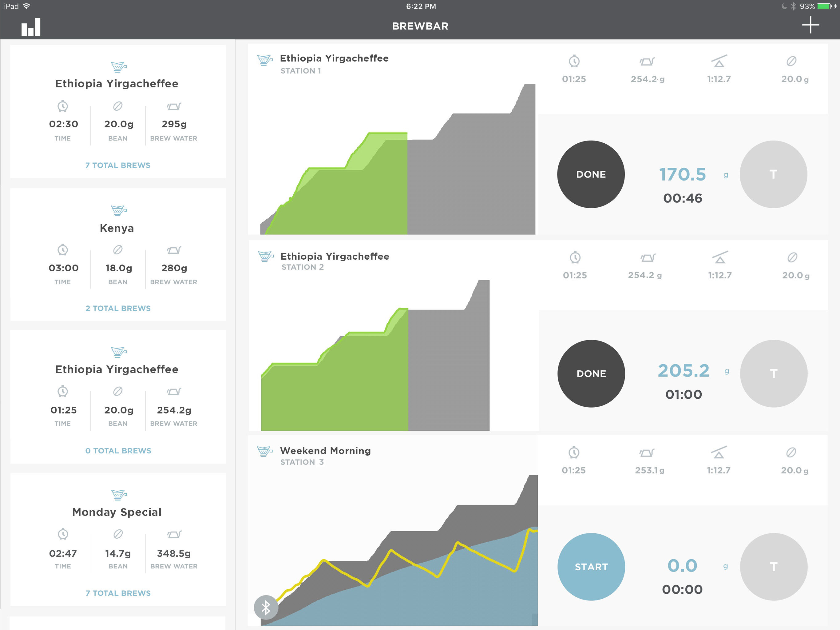The height and width of the screenshot is (630, 840).
Task: Tap dripper icon beside Weekend Morning title
Action: (x=265, y=451)
